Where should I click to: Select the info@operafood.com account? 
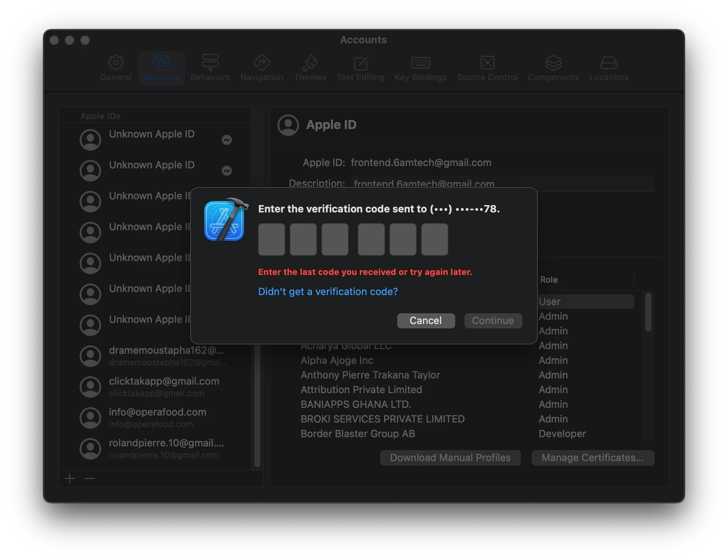158,417
